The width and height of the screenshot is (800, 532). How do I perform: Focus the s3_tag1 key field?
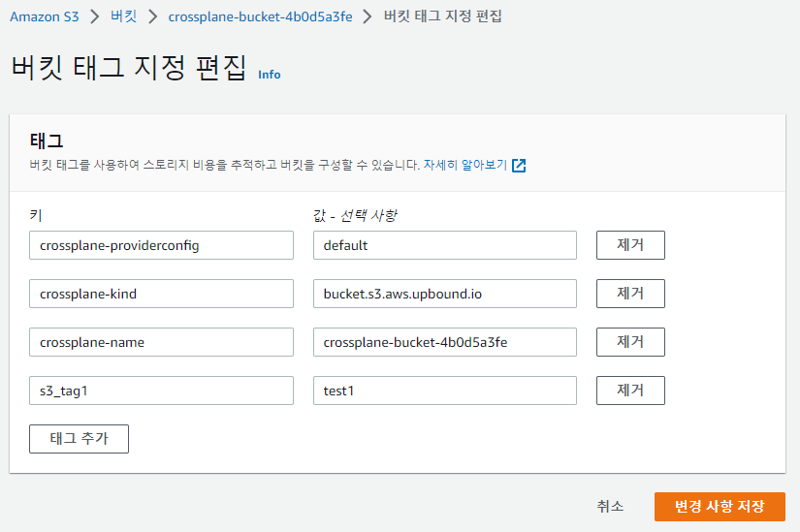(x=161, y=391)
